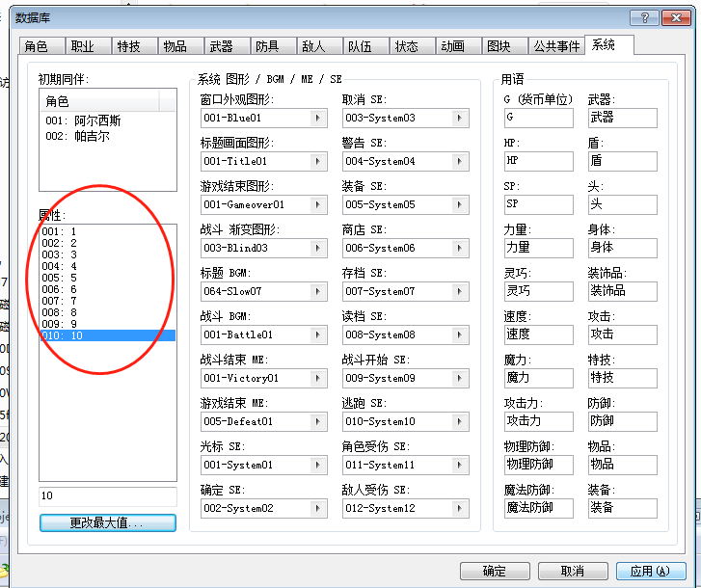
Task: Open the 角色受伤 SE picker arrow
Action: click(460, 465)
